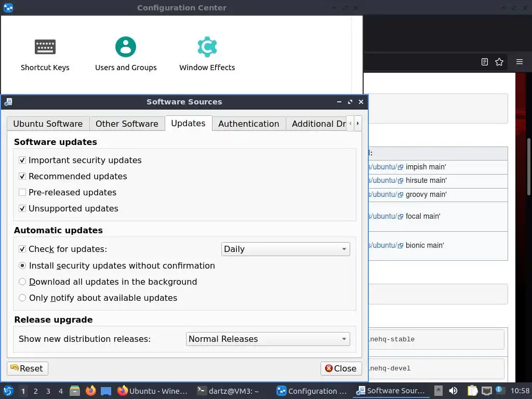Click the Configuration Center title bar icon
The width and height of the screenshot is (532, 399).
(x=8, y=7)
